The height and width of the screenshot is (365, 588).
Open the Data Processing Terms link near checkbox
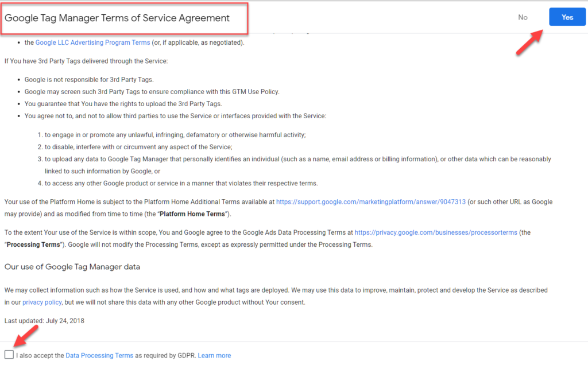click(x=99, y=356)
